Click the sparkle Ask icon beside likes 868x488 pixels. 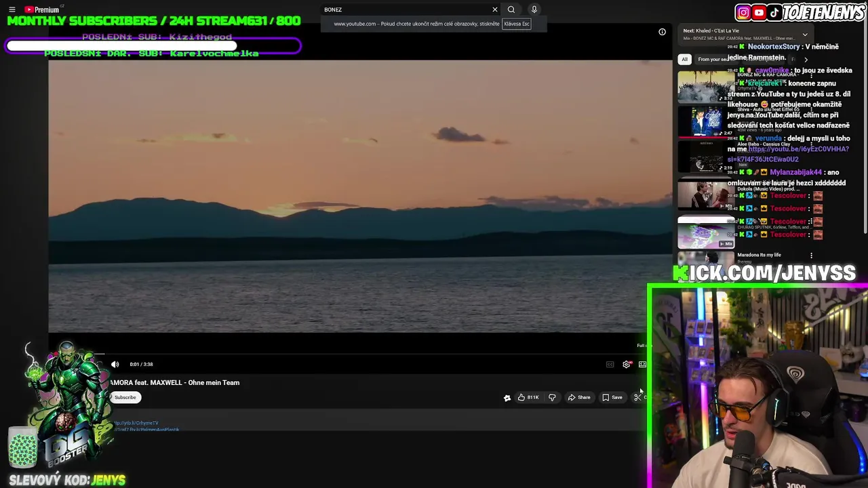(507, 398)
